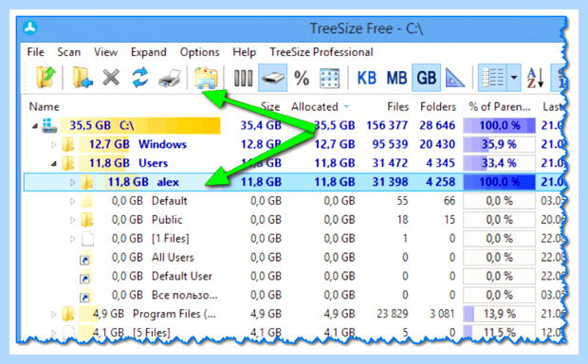Screen dimensions: 588x364
Task: Click the folder with blue arrow toolbar icon
Action: (x=83, y=78)
